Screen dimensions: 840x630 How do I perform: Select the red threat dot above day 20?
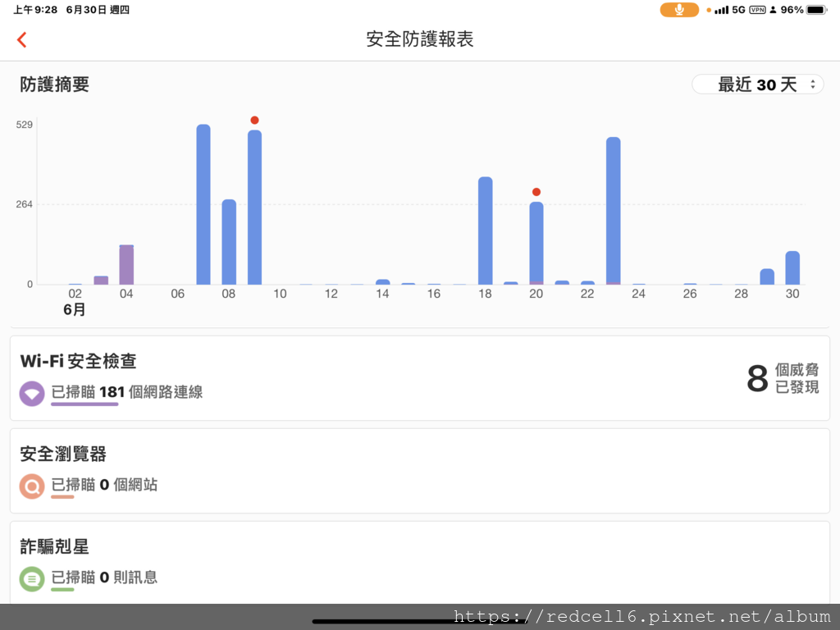point(536,192)
